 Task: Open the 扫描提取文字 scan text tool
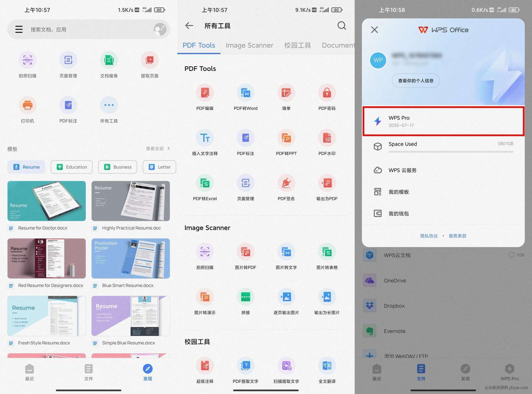(286, 370)
